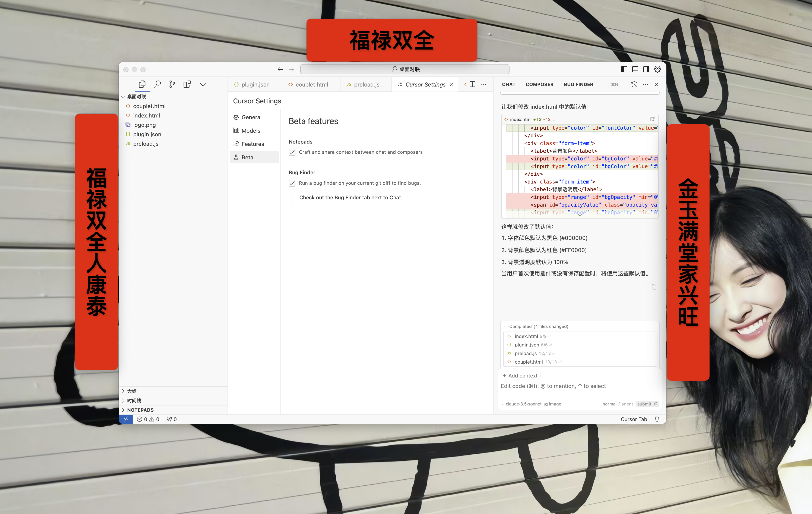The width and height of the screenshot is (812, 514).
Task: Click the composer prompt input field
Action: [x=579, y=386]
